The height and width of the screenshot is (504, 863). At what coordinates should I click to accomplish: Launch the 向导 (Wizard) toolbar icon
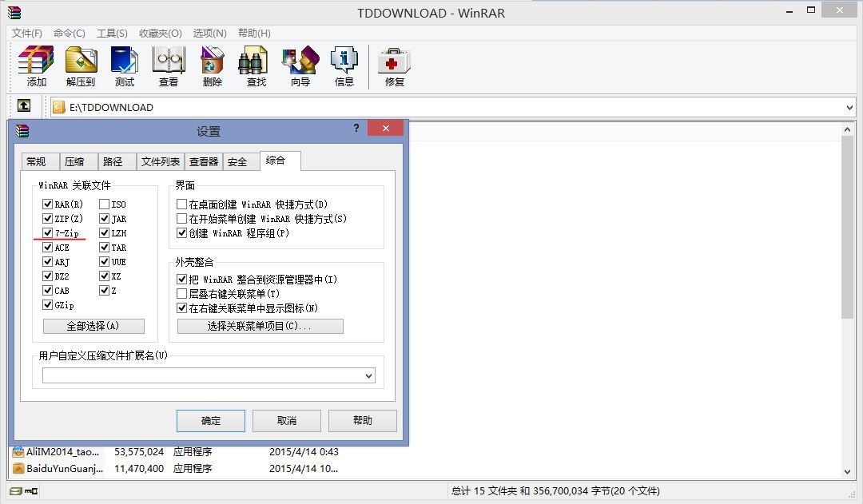click(300, 60)
